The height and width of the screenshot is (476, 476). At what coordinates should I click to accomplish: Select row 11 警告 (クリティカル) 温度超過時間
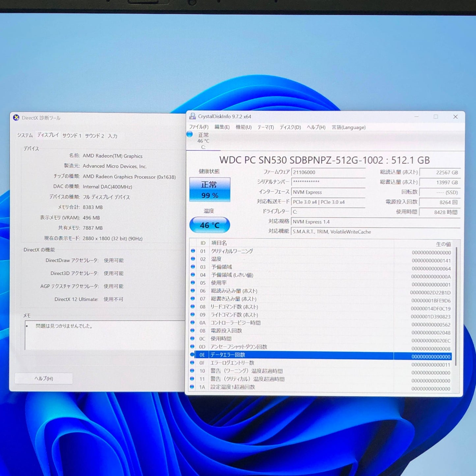(x=321, y=379)
